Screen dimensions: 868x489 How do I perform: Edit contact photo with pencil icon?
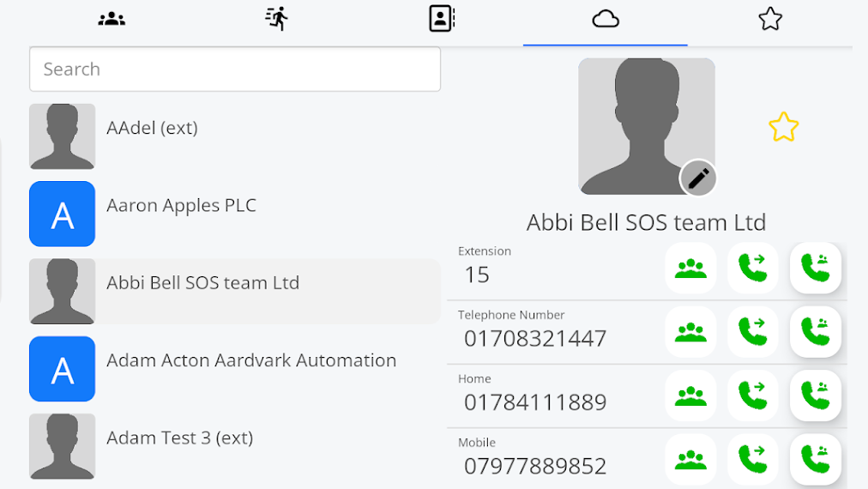pyautogui.click(x=698, y=178)
